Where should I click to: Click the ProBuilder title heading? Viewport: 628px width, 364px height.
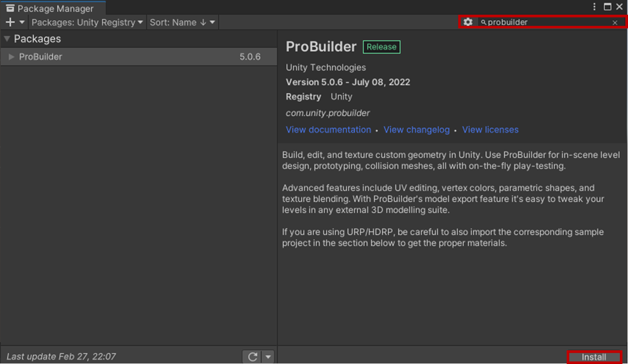pos(321,47)
